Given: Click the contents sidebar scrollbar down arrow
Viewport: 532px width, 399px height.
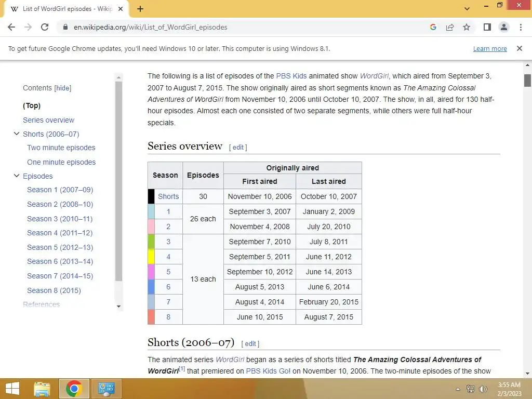Looking at the screenshot, I should coord(118,307).
